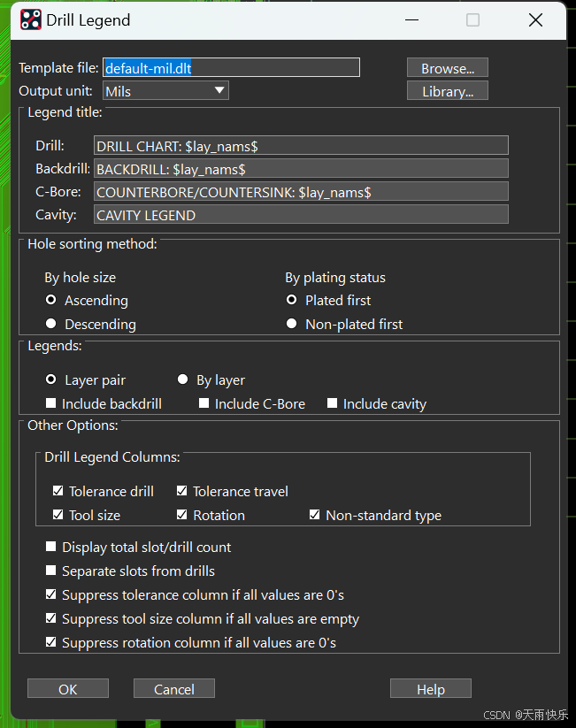
Task: Click the Drill Legend app icon in title bar
Action: click(x=31, y=20)
